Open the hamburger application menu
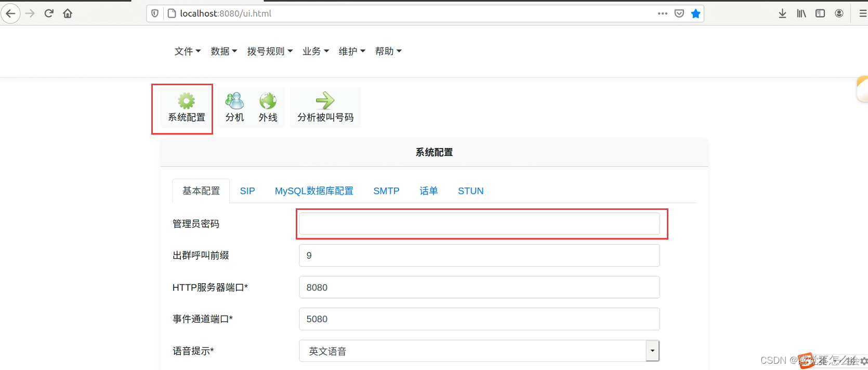 (862, 14)
